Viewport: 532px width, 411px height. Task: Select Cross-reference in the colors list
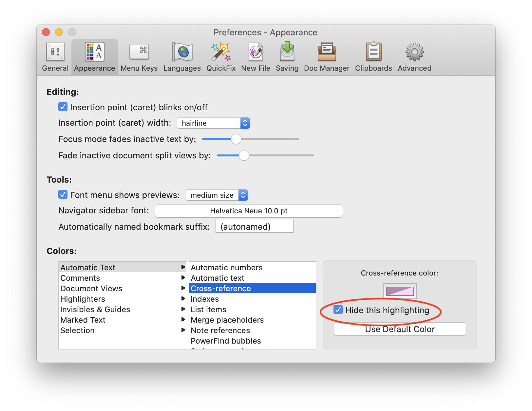coord(221,288)
